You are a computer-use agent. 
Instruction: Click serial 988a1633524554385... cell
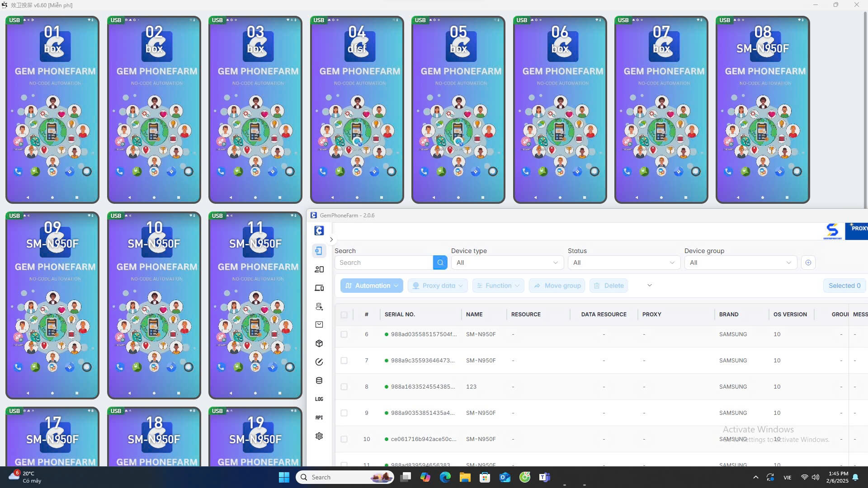coord(423,387)
